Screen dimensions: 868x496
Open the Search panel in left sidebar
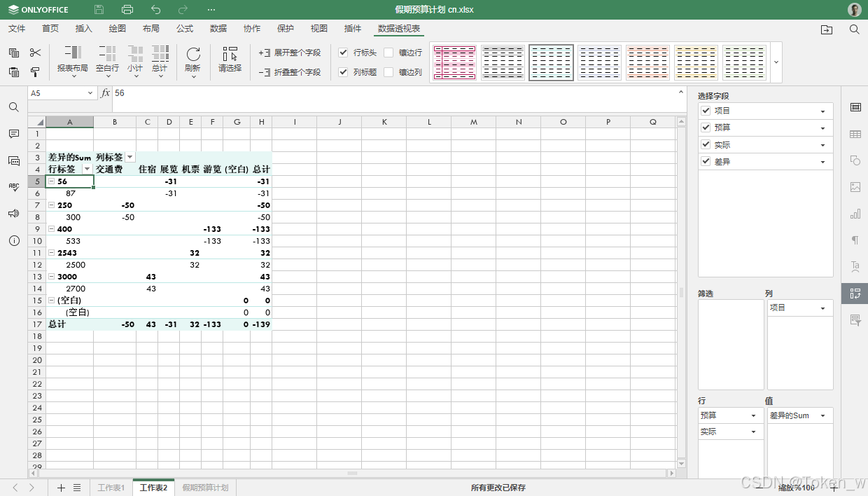click(x=13, y=107)
